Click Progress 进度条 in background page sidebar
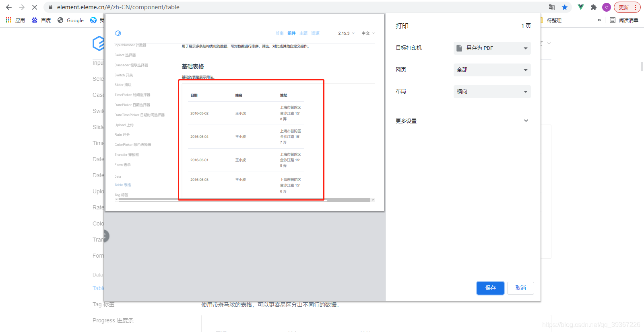This screenshot has height=332, width=644. coord(113,320)
